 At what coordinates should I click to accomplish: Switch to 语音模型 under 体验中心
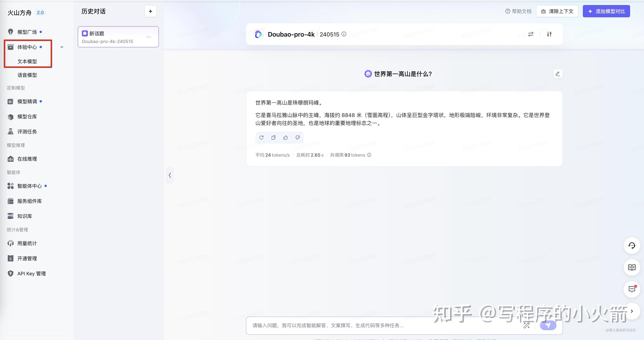click(x=28, y=75)
